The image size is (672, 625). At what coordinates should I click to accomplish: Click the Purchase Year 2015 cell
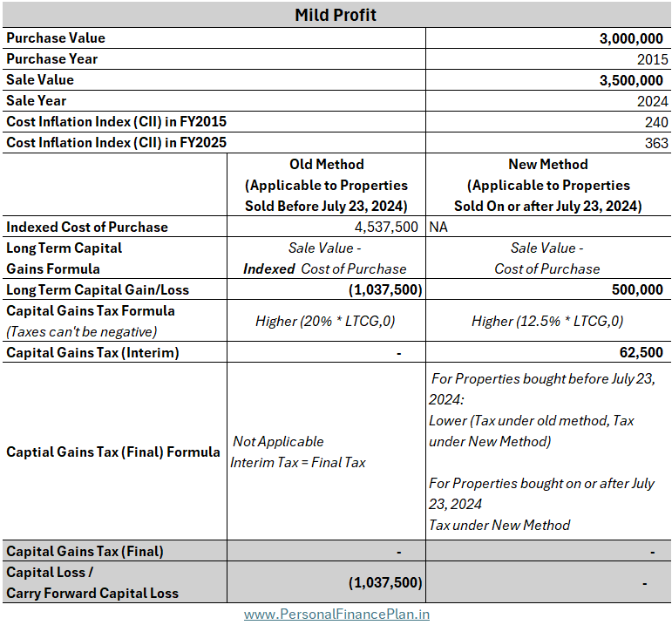[x=548, y=58]
